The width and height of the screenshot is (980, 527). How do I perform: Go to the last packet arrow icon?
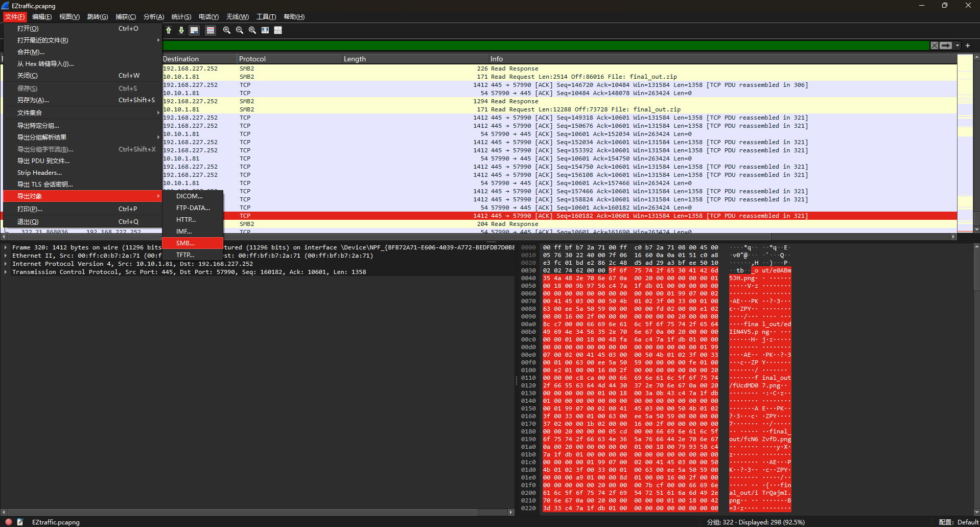tap(181, 30)
